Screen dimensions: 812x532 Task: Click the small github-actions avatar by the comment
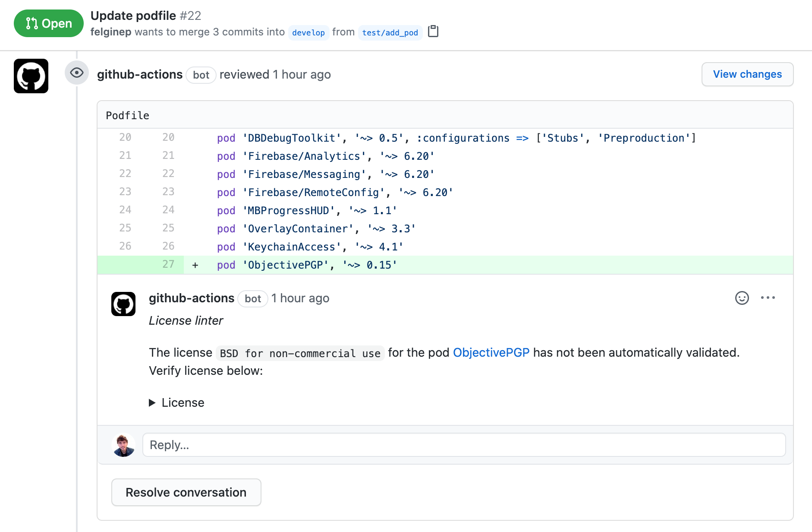123,304
